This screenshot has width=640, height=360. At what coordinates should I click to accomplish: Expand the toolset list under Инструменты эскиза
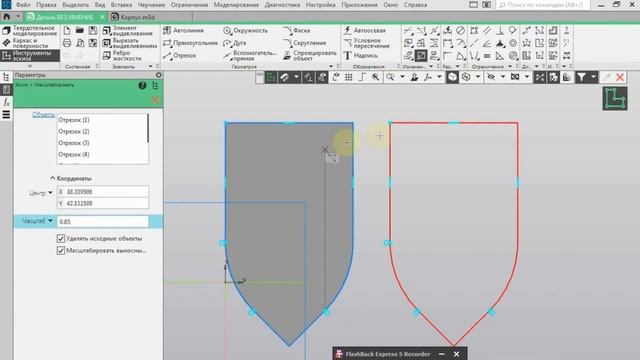click(x=29, y=66)
